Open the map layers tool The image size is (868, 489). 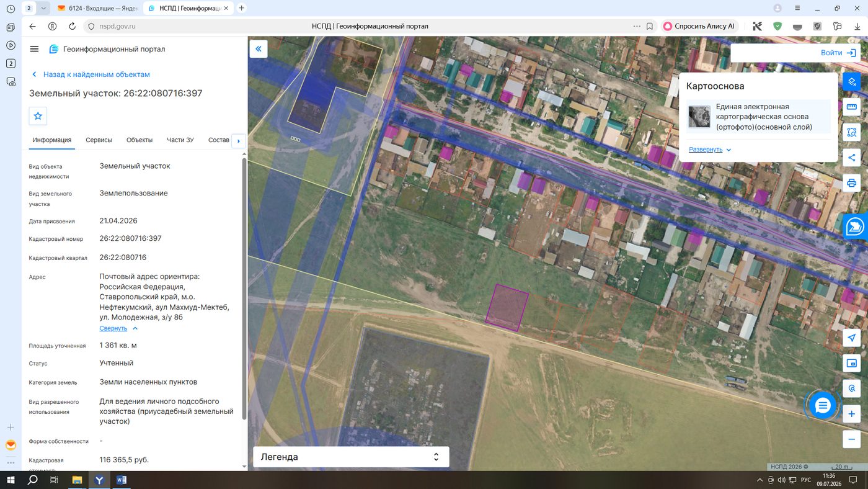[x=852, y=81]
